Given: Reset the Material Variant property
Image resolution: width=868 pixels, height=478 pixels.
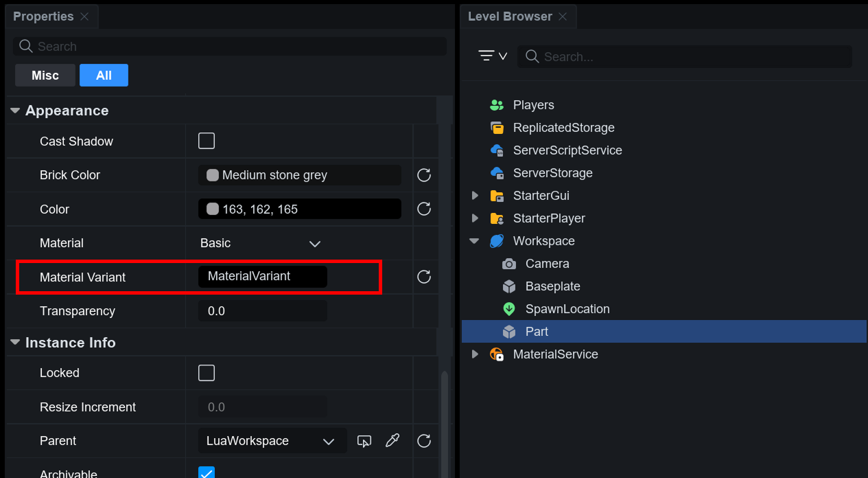Looking at the screenshot, I should click(x=424, y=277).
